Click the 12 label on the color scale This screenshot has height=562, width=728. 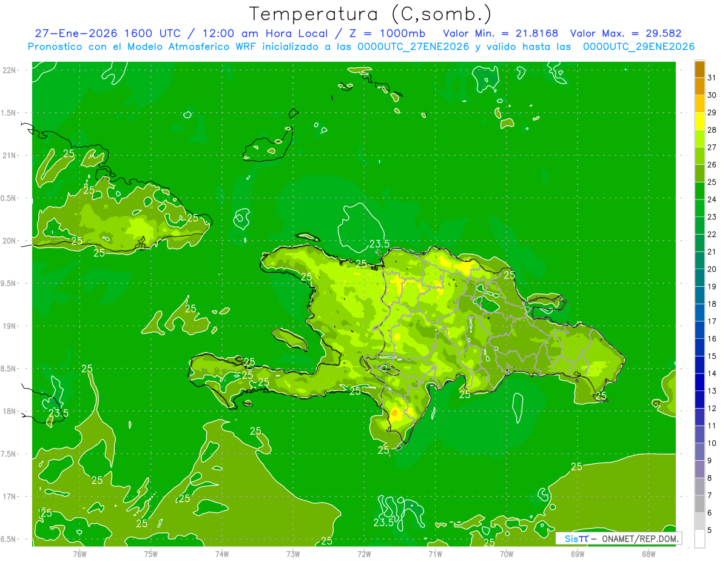click(712, 408)
